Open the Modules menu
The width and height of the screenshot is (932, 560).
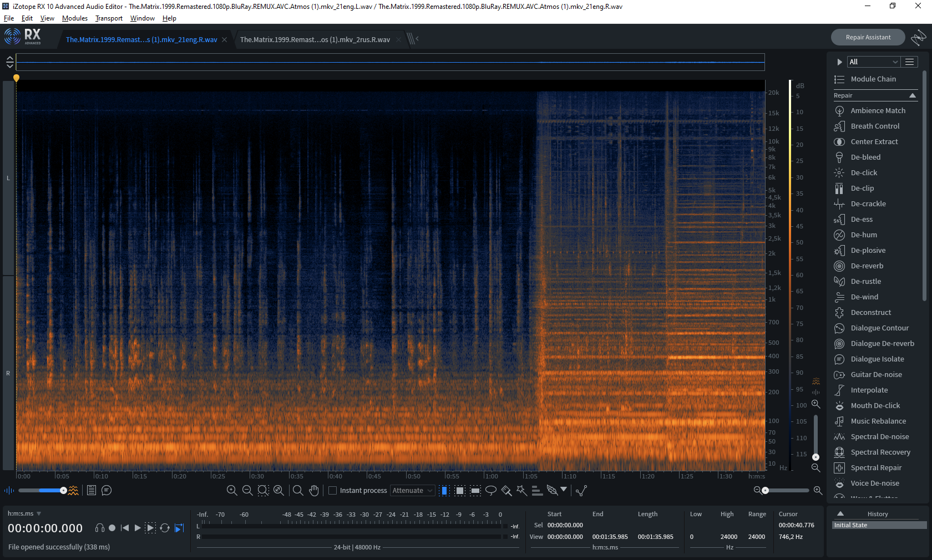click(x=75, y=18)
